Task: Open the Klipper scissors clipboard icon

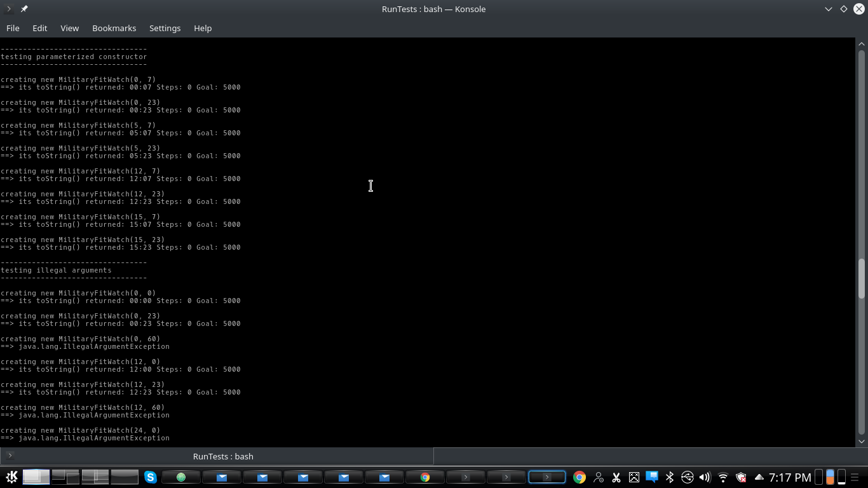Action: tap(616, 477)
